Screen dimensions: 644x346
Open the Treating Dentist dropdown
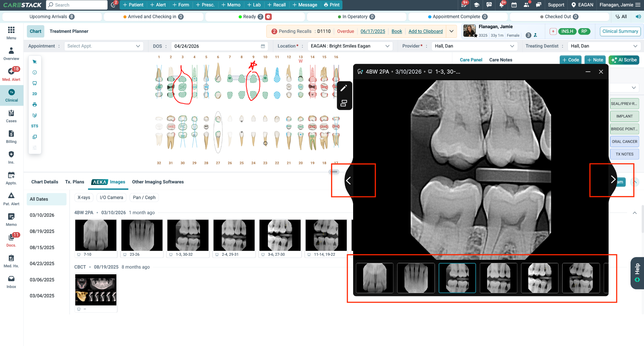click(604, 46)
